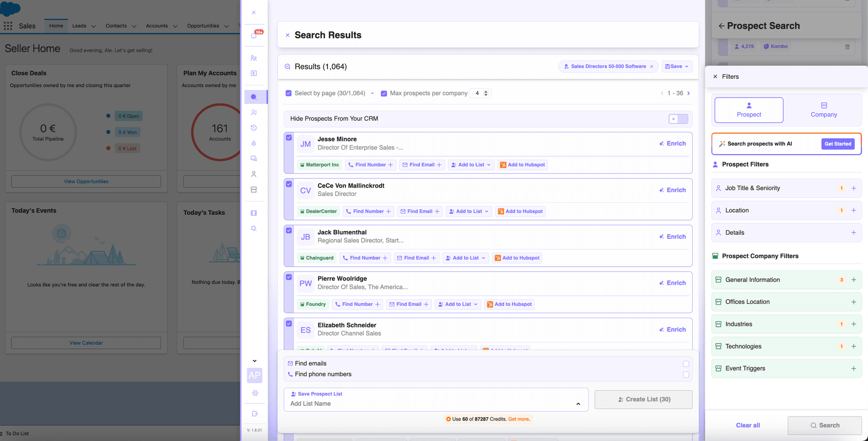Uncheck Jesse Minore prospect checkbox
The width and height of the screenshot is (868, 441).
point(289,137)
